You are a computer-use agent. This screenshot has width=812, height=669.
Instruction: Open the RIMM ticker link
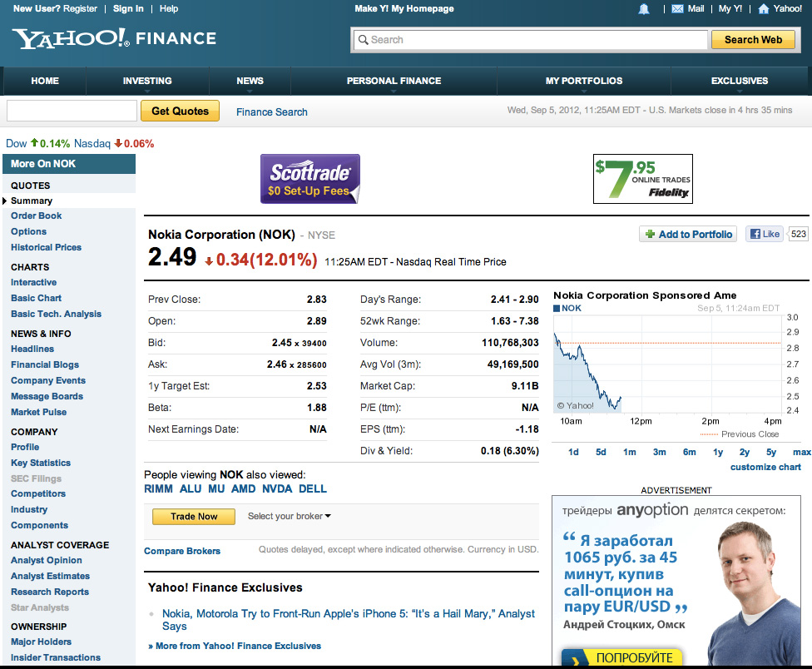click(158, 488)
